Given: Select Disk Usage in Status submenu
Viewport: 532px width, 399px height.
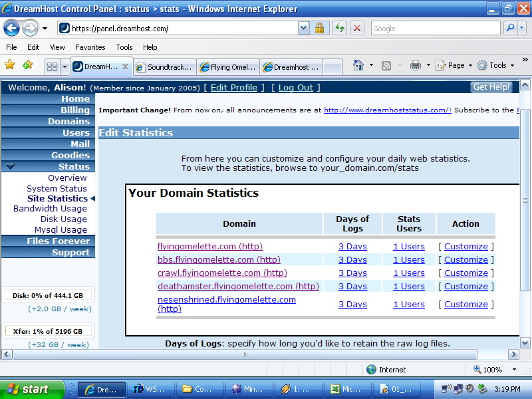Looking at the screenshot, I should pyautogui.click(x=63, y=219).
